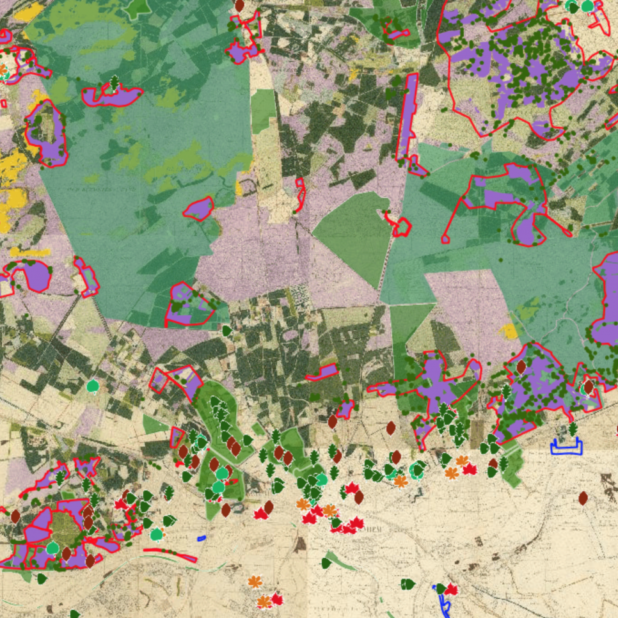The height and width of the screenshot is (618, 618).
Task: Select the conifer tree icon above the blue bracket outline
Action: (573, 428)
